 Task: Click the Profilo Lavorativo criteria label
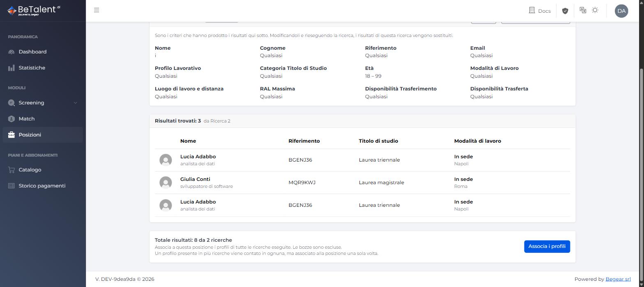178,68
